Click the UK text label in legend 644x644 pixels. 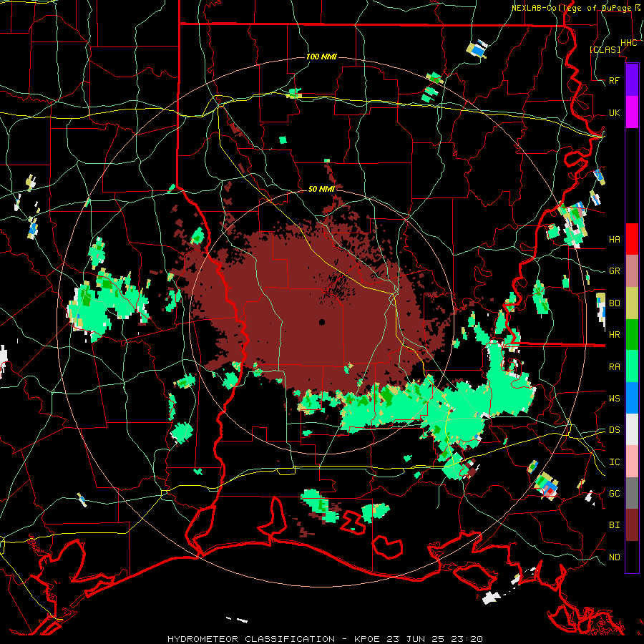tap(615, 112)
